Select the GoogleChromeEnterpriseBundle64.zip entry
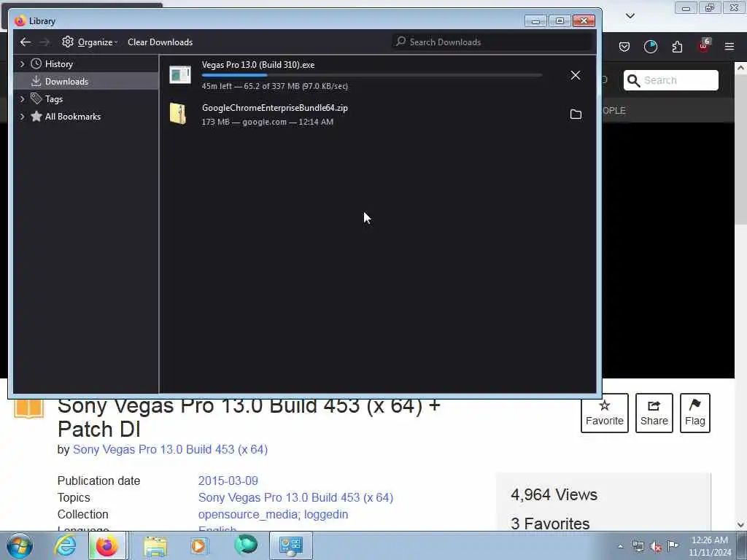Viewport: 747px width, 560px height. tap(377, 114)
